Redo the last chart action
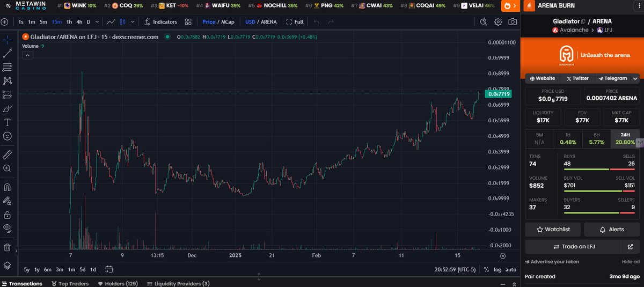This screenshot has height=287, width=644. click(331, 22)
